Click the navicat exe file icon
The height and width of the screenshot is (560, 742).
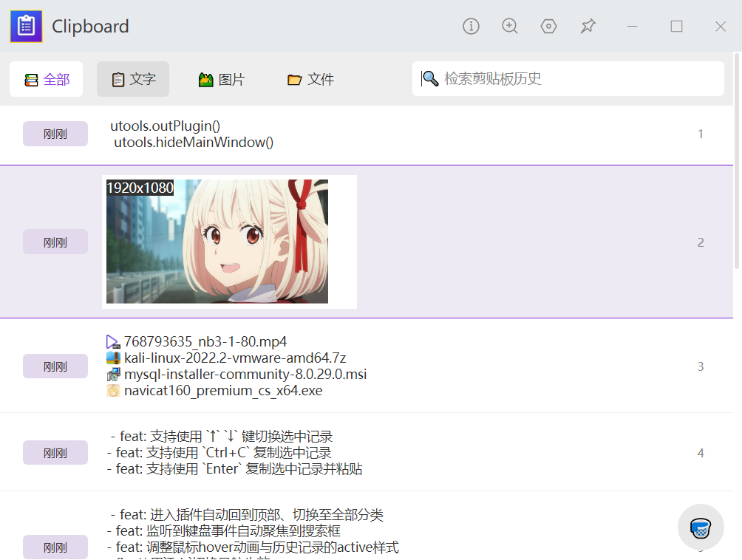coord(113,391)
